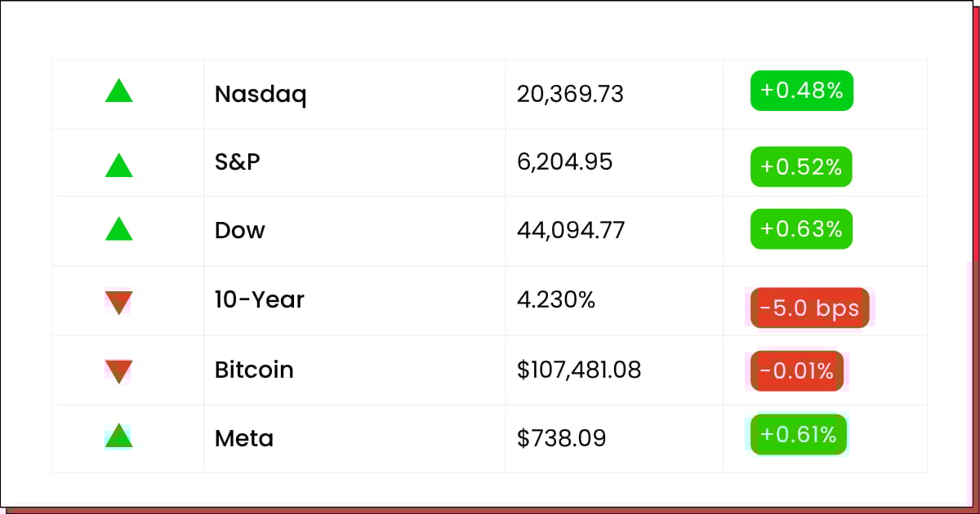Click the 10-Year label

(x=259, y=299)
